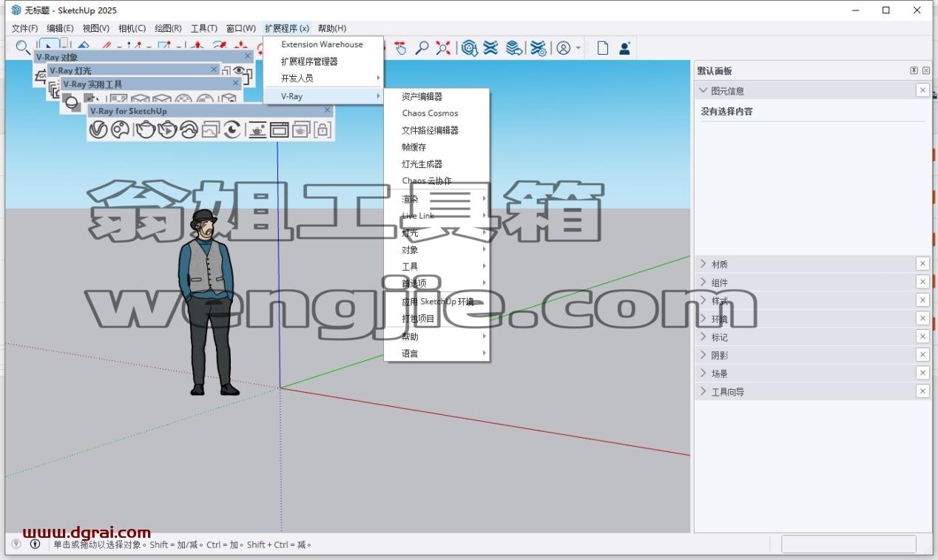Open the dropdown arrow beside the account icon
Screen dimensions: 938x560
point(578,49)
